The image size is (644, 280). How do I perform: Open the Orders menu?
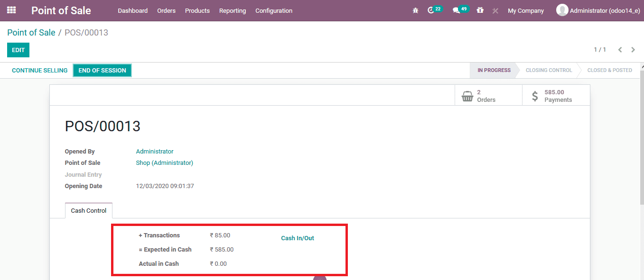pos(166,10)
